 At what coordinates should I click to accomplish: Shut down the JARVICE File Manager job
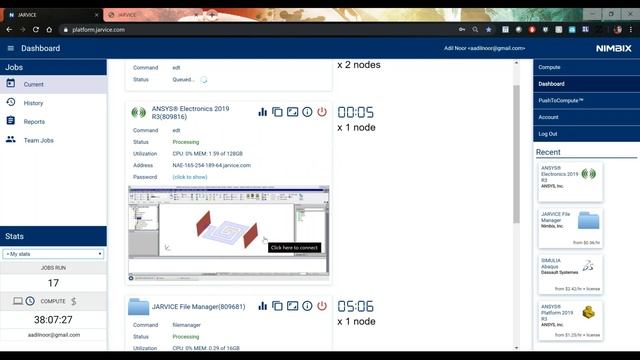point(322,306)
